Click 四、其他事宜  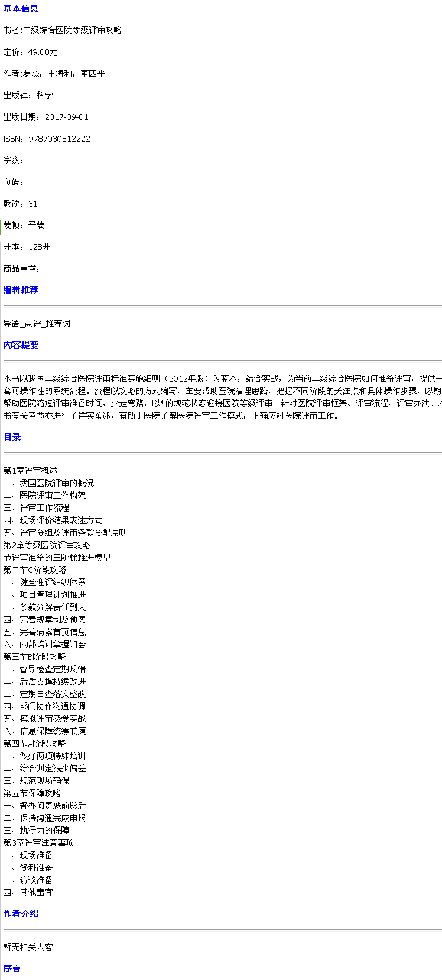[x=28, y=893]
